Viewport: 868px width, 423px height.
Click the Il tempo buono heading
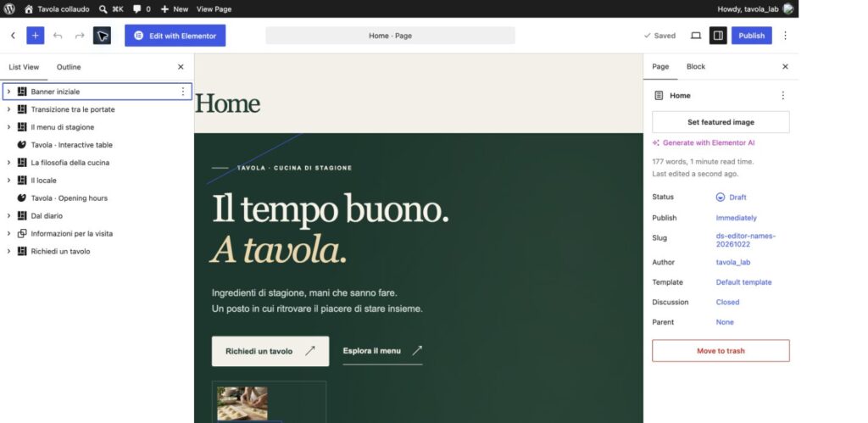[330, 209]
